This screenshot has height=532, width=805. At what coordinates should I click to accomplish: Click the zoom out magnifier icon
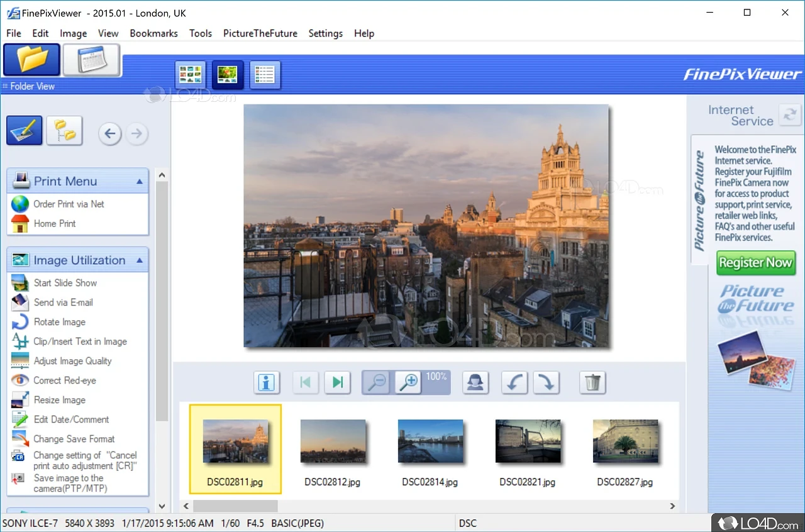[x=377, y=382]
